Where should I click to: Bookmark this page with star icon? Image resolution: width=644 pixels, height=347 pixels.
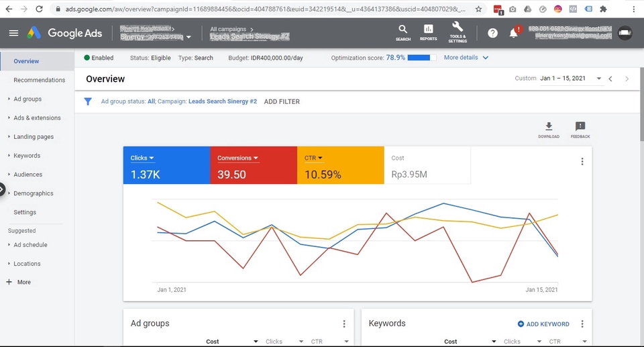478,9
